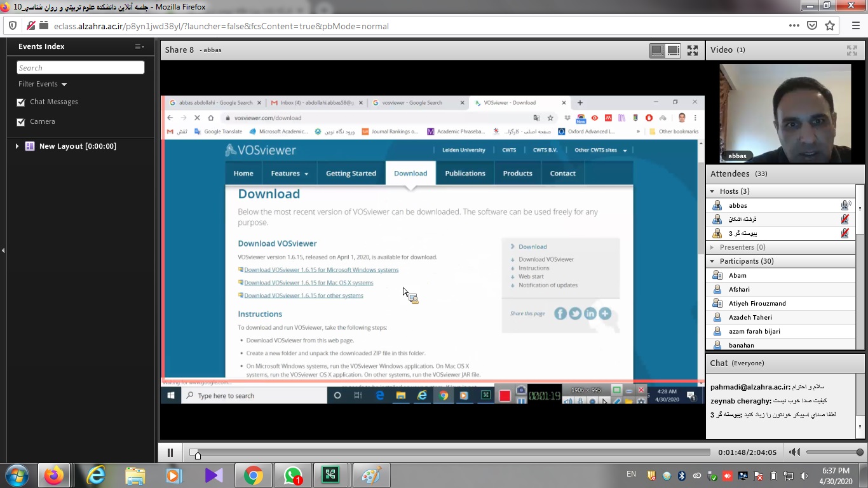Screen dimensions: 868x488
Task: Download VOSviewer 1.6.15 for other systems
Action: tap(304, 295)
